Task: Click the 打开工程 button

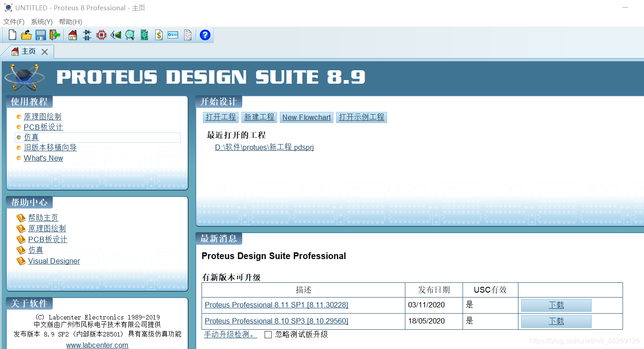Action: pyautogui.click(x=221, y=117)
